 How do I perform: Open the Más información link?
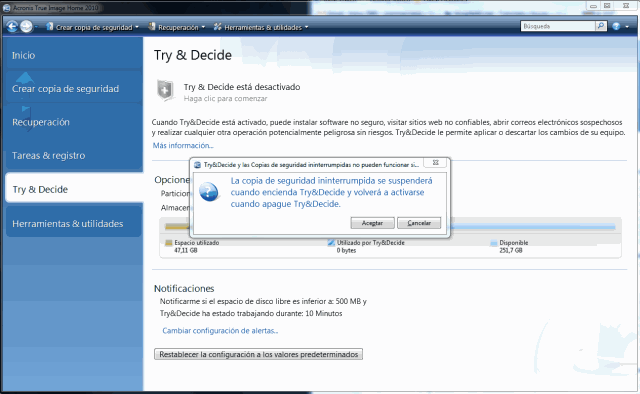(183, 145)
